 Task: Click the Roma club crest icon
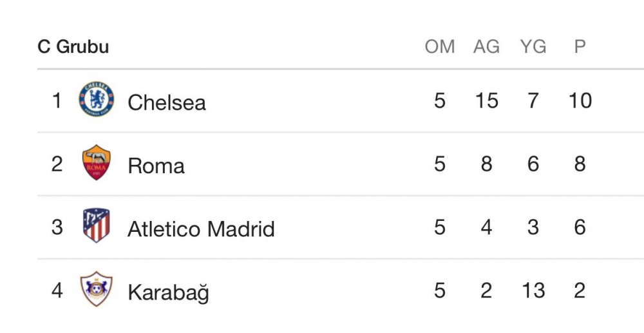click(x=97, y=162)
